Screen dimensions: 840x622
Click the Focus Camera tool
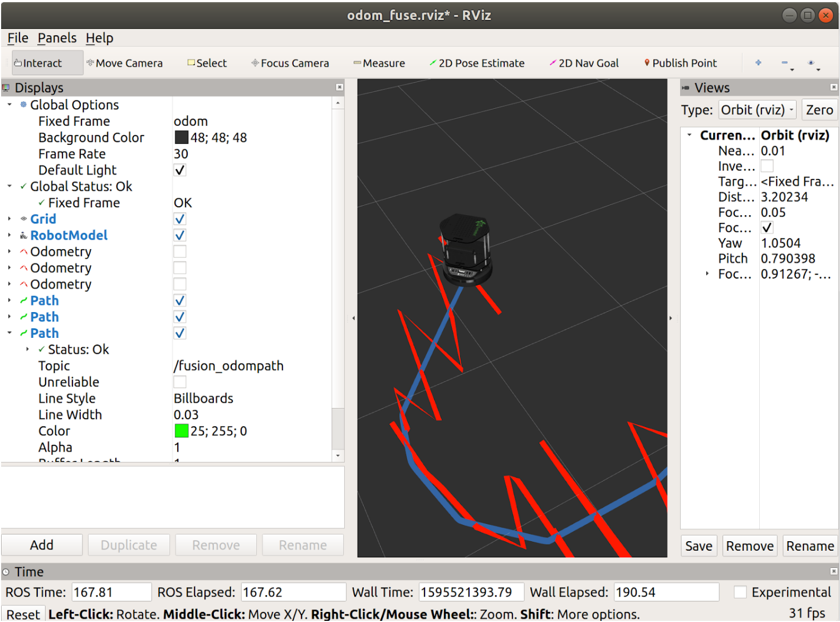[290, 62]
